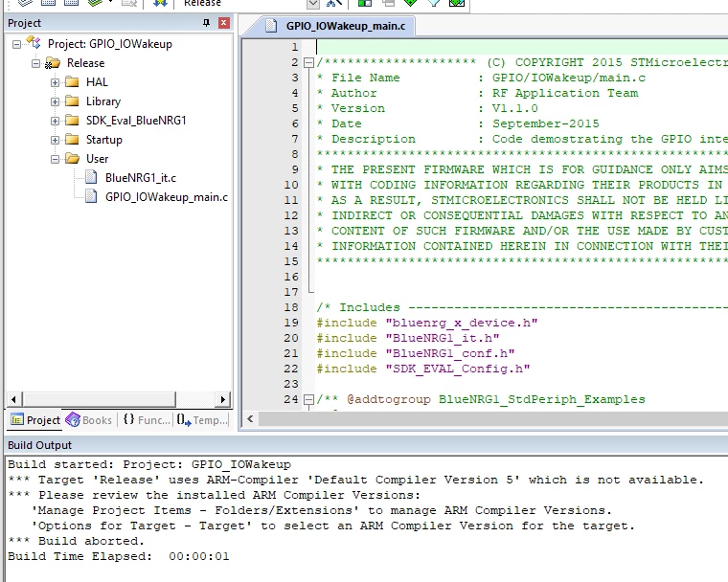
Task: Select the Release target label
Action: point(85,63)
